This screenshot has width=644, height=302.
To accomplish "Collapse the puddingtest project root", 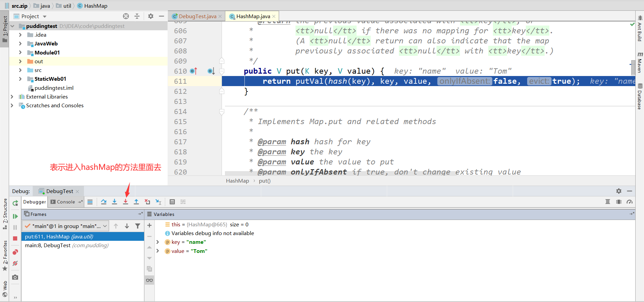I will click(x=12, y=26).
